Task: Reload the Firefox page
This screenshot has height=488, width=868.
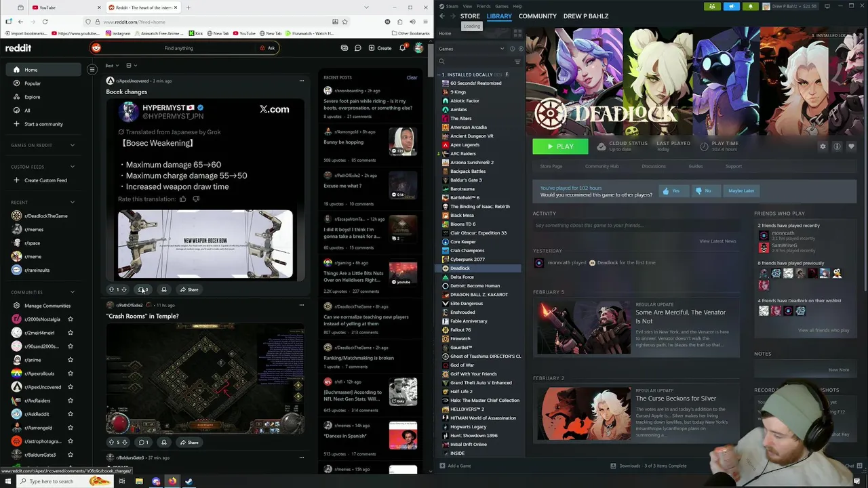Action: point(45,22)
